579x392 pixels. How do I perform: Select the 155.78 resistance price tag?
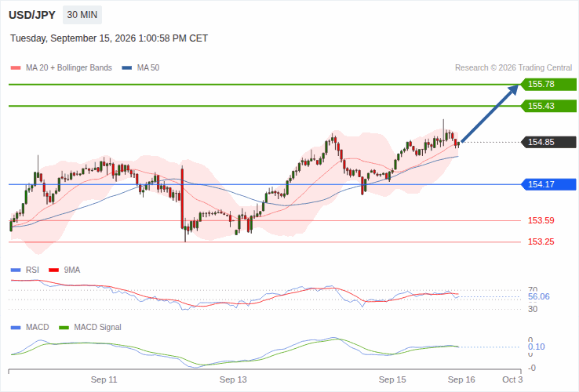coord(548,84)
